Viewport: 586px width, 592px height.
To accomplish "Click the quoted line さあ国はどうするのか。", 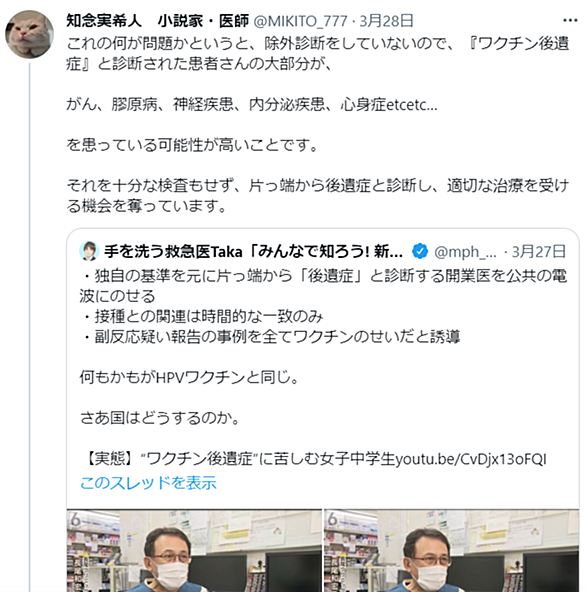I will (159, 418).
